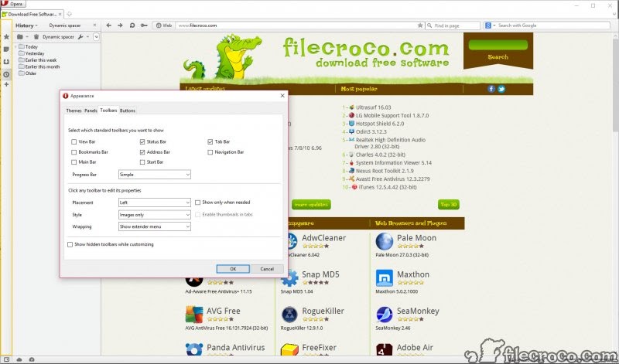Select the Download Free Software tab
This screenshot has width=619, height=364.
point(32,14)
